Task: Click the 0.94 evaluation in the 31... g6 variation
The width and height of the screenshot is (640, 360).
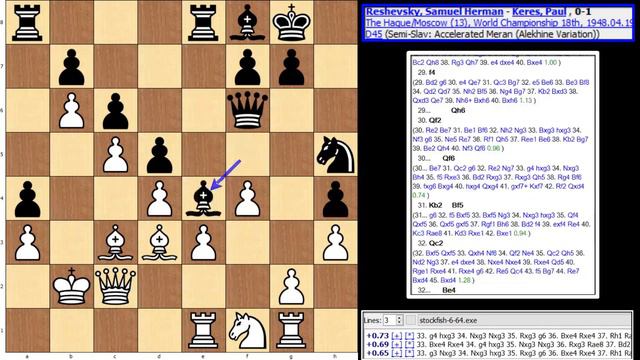Action: [521, 233]
